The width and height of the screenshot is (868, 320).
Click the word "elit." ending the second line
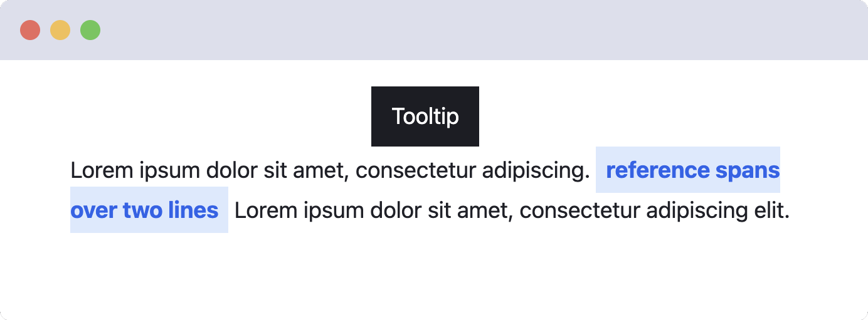771,210
